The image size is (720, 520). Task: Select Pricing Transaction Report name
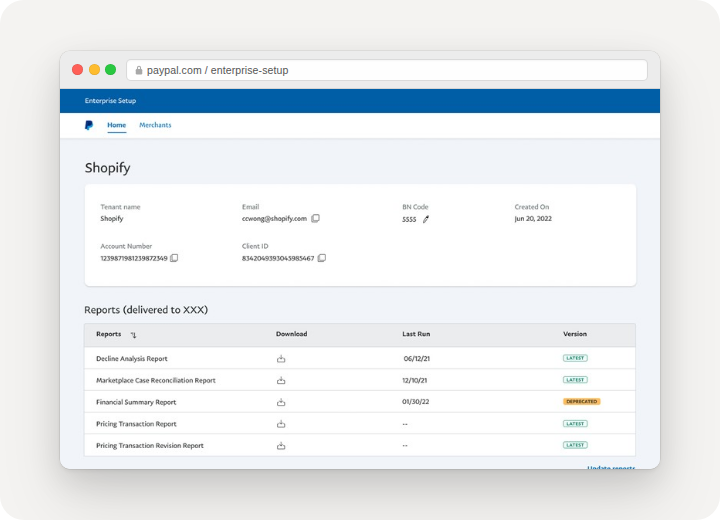coord(136,424)
